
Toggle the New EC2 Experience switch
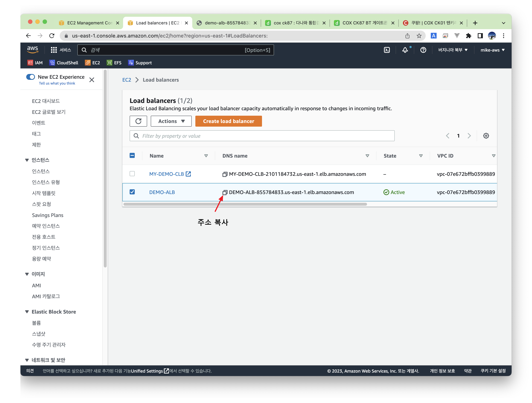tap(31, 77)
